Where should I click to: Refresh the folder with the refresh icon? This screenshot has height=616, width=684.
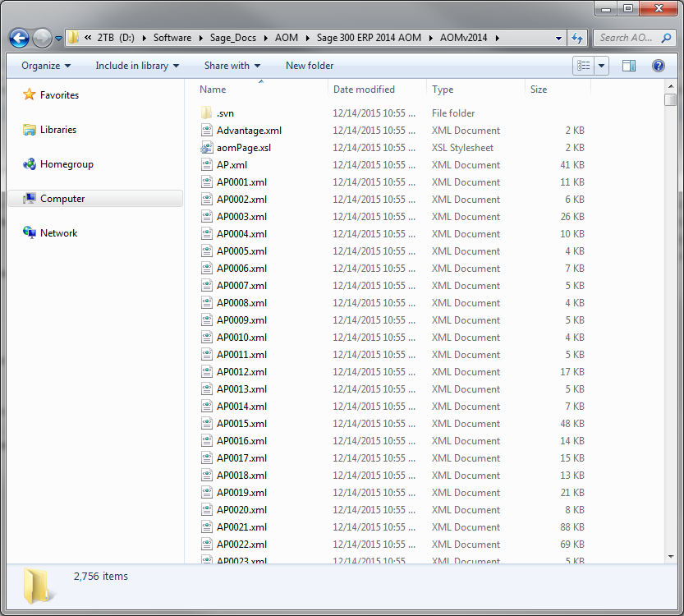577,38
